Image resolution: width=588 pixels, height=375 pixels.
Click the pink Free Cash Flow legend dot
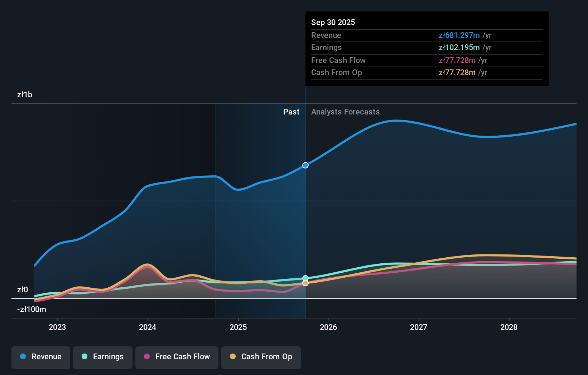point(146,356)
